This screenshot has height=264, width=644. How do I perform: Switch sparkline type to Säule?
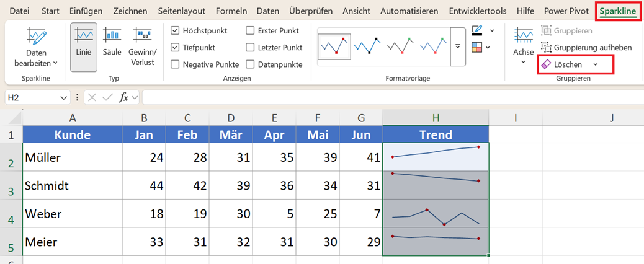[x=112, y=35]
